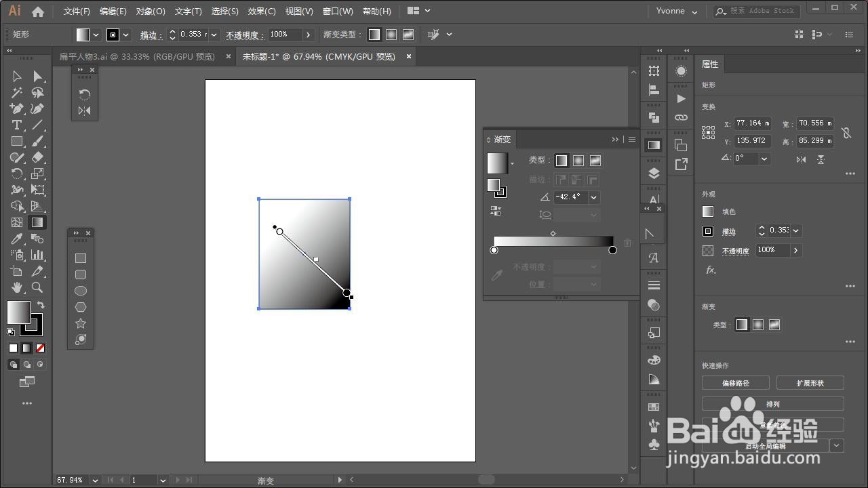Open the 文件(F) menu

coord(77,12)
